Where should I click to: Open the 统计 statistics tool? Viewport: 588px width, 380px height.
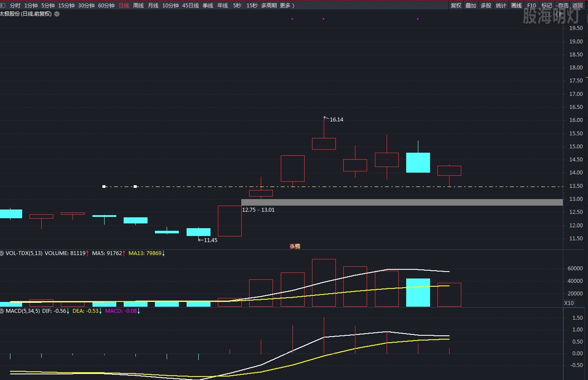coord(501,6)
